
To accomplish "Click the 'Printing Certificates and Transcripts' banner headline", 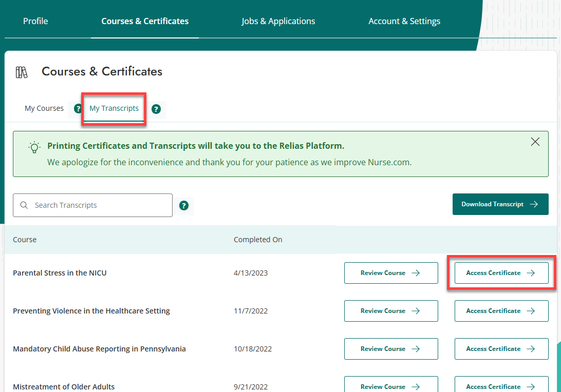I will coord(196,146).
